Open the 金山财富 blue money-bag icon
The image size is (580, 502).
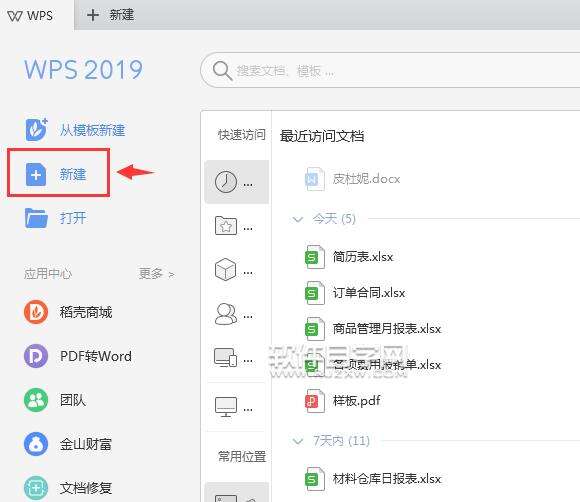point(36,444)
